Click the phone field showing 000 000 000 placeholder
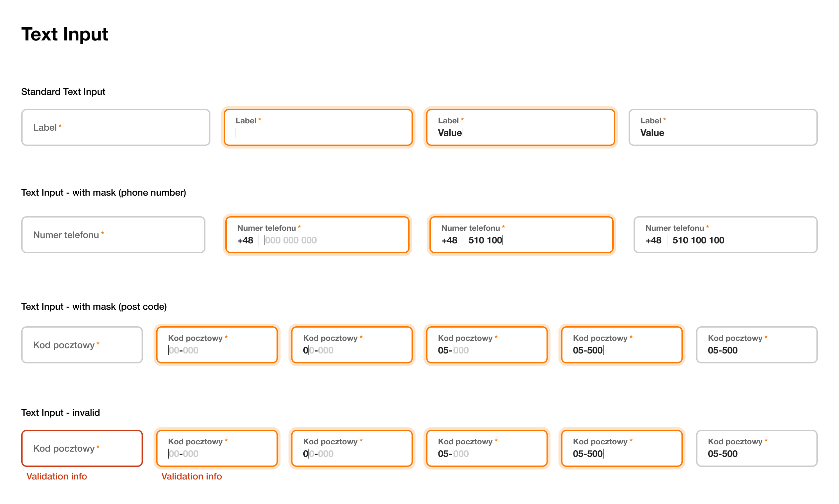839x504 pixels. [x=317, y=235]
